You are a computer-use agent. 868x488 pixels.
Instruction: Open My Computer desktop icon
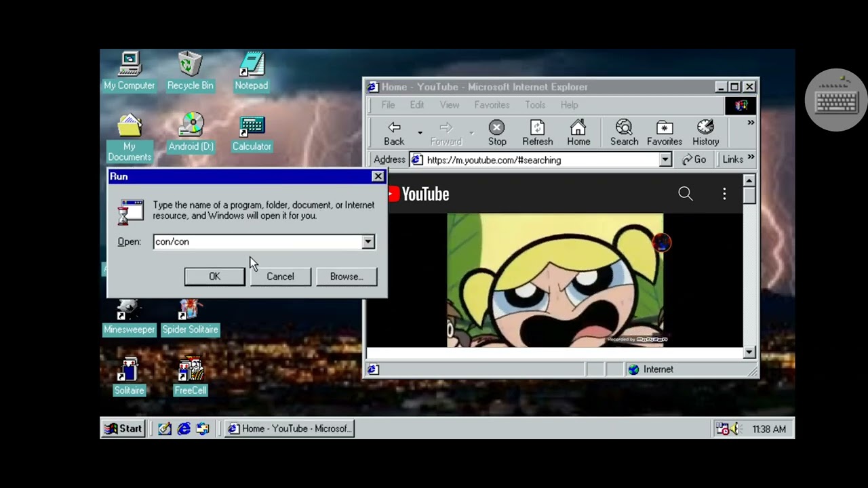(x=129, y=71)
